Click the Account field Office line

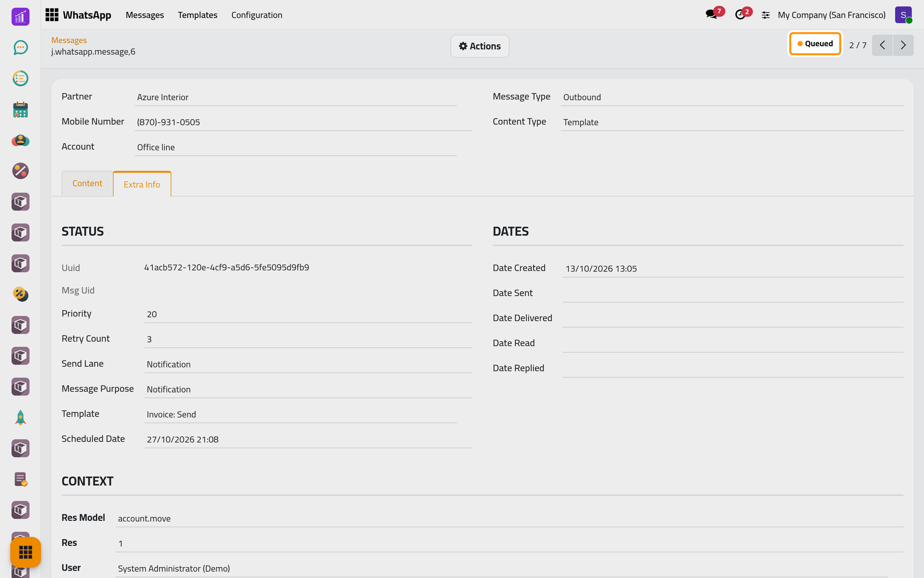click(x=295, y=147)
